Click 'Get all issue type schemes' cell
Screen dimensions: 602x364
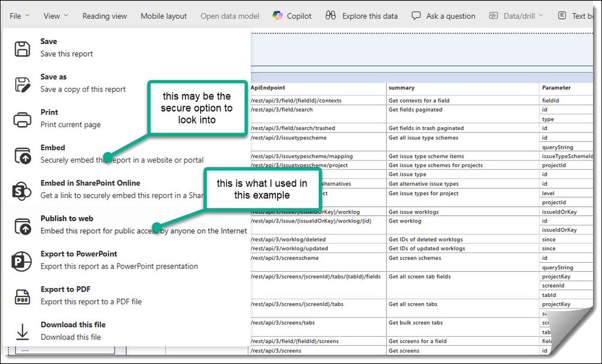(463, 142)
